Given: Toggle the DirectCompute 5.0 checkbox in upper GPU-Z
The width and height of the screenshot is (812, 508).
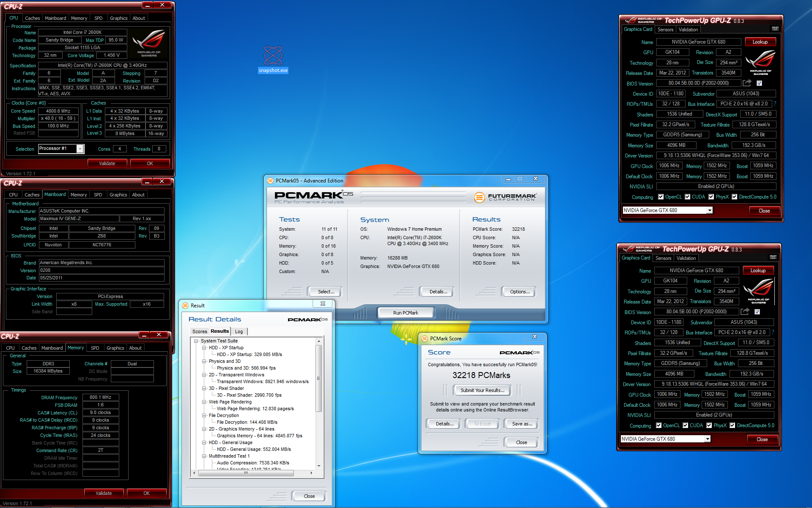Looking at the screenshot, I should point(734,197).
